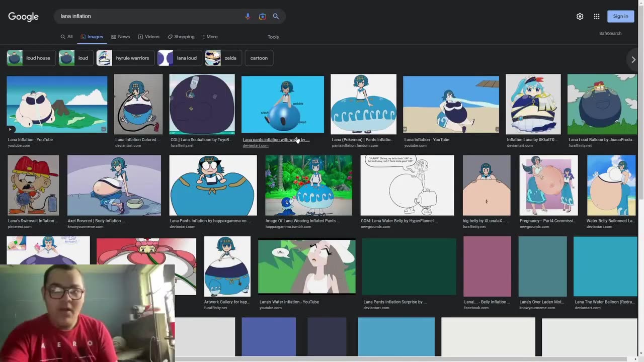Image resolution: width=644 pixels, height=362 pixels.
Task: Open the Tools options
Action: 273,37
